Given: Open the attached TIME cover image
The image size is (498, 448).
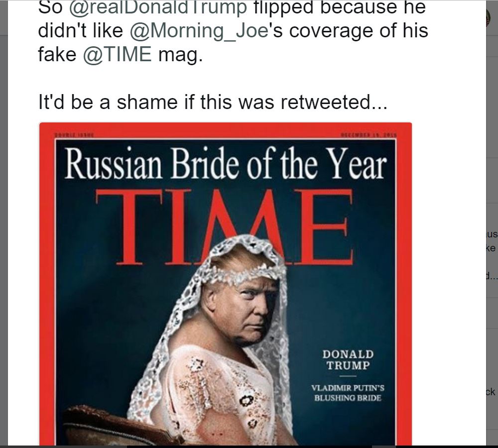Looking at the screenshot, I should click(226, 284).
